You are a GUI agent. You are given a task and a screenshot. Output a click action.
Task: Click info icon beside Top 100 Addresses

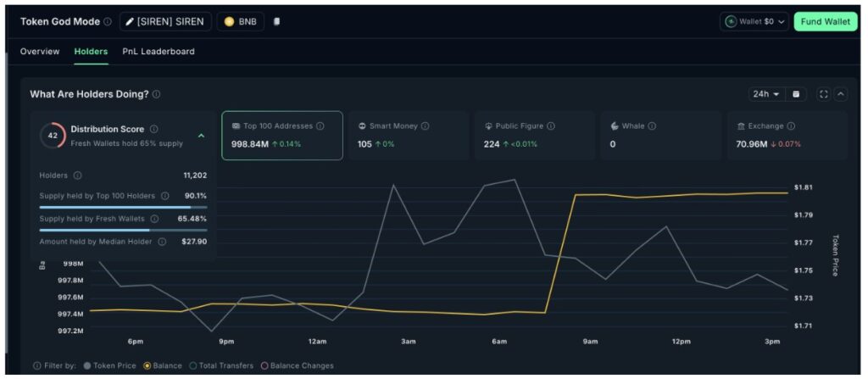[320, 126]
